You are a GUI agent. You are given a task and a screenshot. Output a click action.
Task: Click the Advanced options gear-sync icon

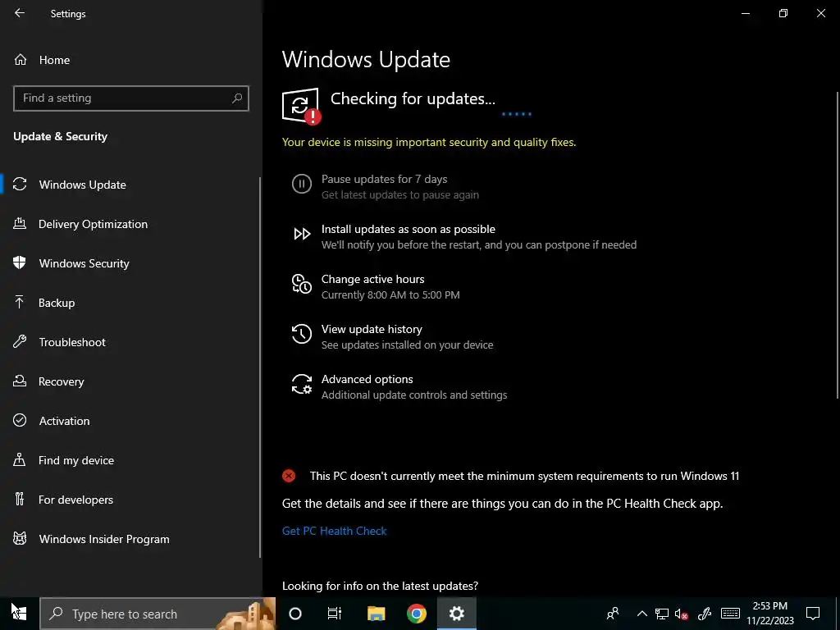point(302,384)
